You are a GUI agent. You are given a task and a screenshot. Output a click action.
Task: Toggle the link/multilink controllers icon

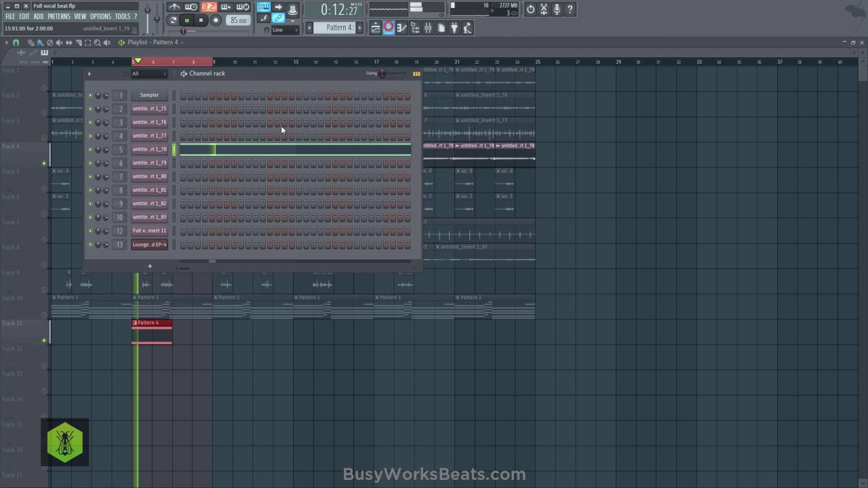[278, 18]
